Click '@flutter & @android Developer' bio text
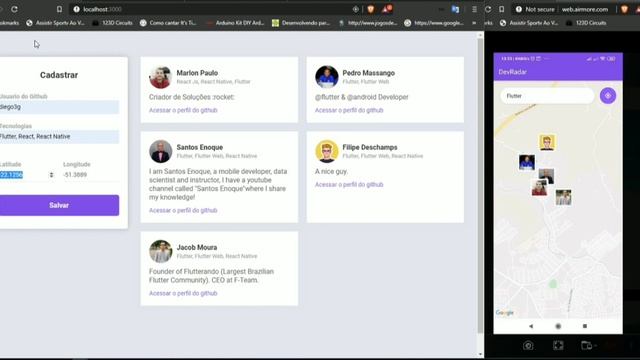The image size is (640, 360). [x=362, y=97]
